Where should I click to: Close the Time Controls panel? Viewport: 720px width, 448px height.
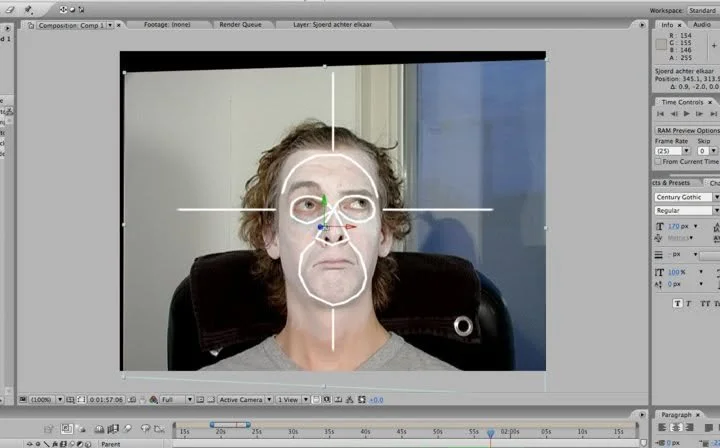pyautogui.click(x=710, y=102)
